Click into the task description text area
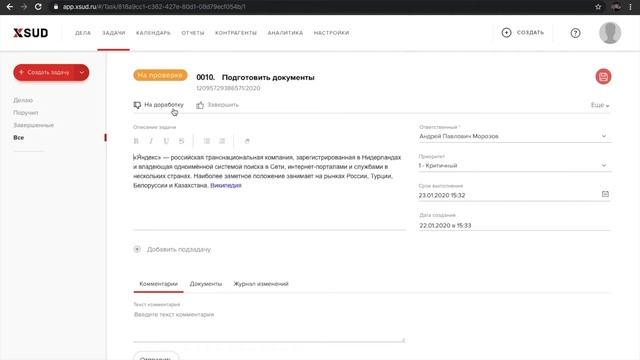This screenshot has width=640, height=360. (x=269, y=190)
